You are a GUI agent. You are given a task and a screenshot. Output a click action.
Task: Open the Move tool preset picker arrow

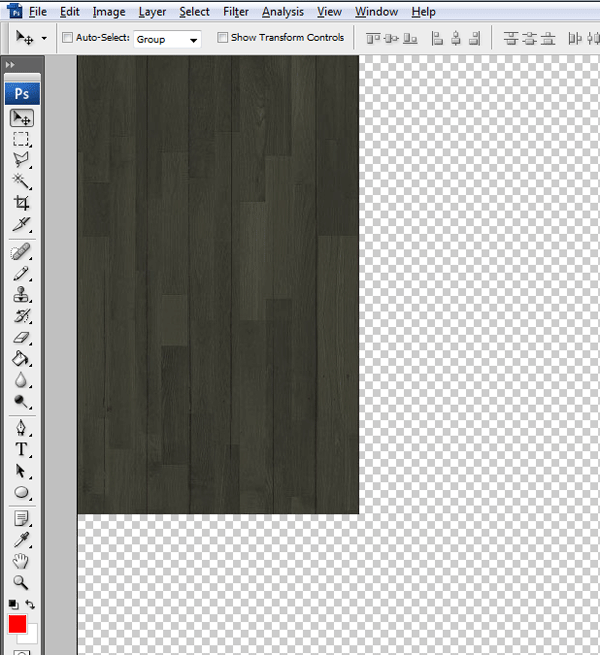click(x=44, y=38)
